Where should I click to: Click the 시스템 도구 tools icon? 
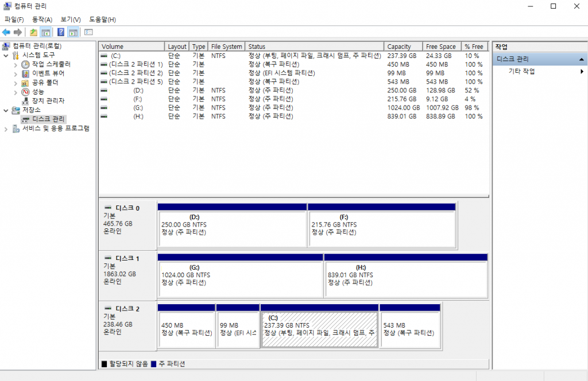tap(16, 56)
